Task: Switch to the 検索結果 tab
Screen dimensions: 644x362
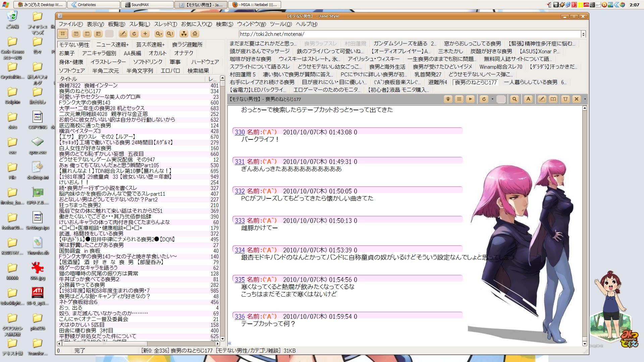Action: point(198,71)
